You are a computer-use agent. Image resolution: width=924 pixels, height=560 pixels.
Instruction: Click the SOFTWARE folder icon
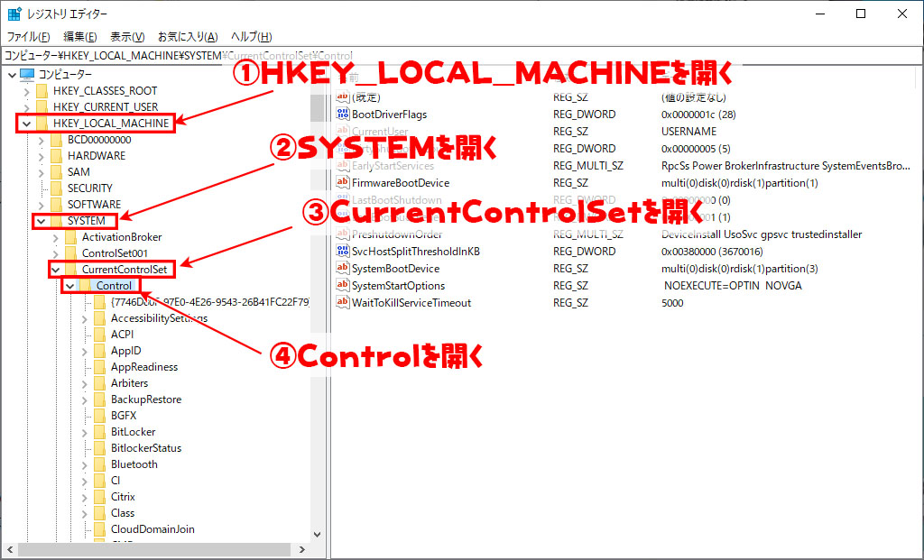click(57, 205)
